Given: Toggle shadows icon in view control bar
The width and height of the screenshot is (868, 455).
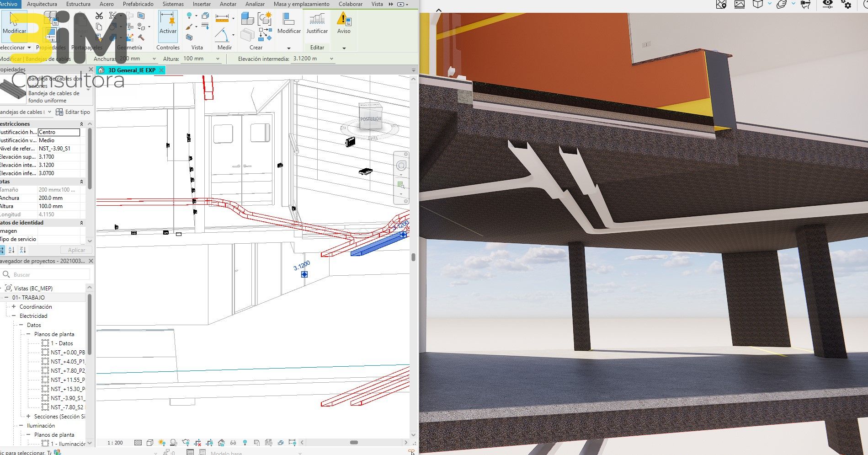Looking at the screenshot, I should [x=174, y=443].
